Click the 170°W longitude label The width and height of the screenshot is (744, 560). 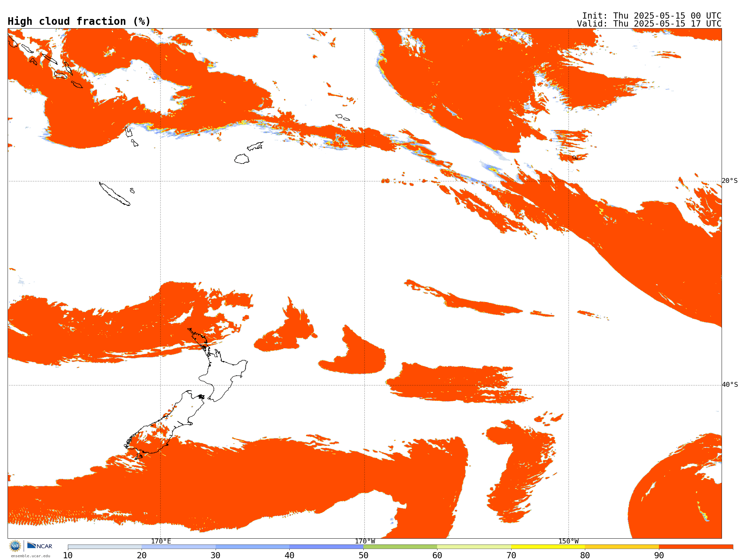coord(365,541)
